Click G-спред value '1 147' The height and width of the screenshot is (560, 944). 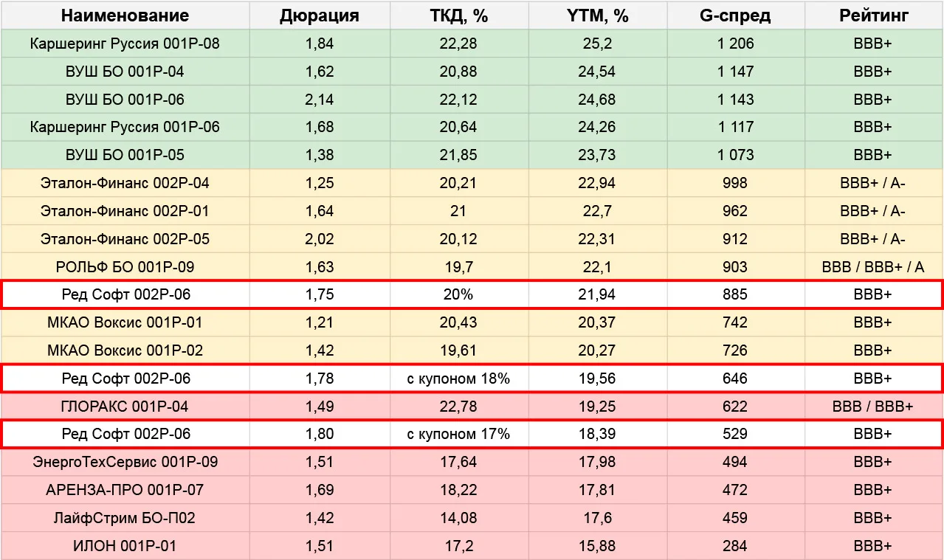click(736, 72)
